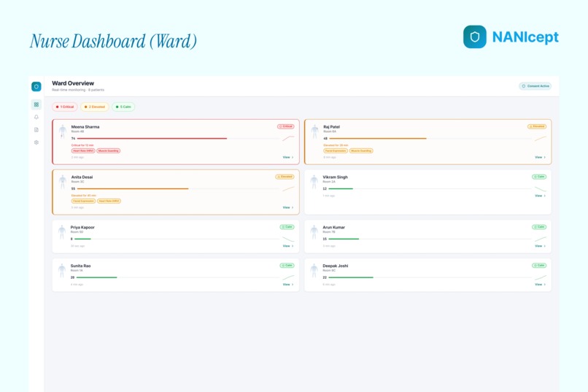
Task: Open View link for Arun Kumar
Action: [x=540, y=246]
